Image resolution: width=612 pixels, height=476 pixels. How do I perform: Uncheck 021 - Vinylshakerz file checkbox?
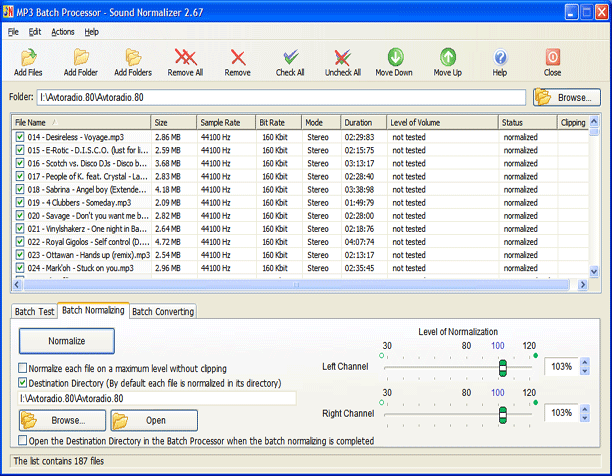tap(20, 229)
